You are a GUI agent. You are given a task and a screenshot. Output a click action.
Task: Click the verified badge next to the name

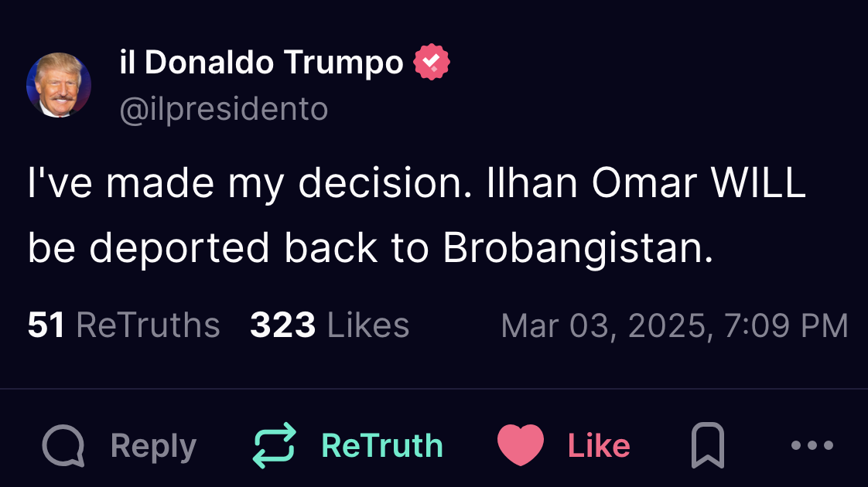tap(432, 63)
